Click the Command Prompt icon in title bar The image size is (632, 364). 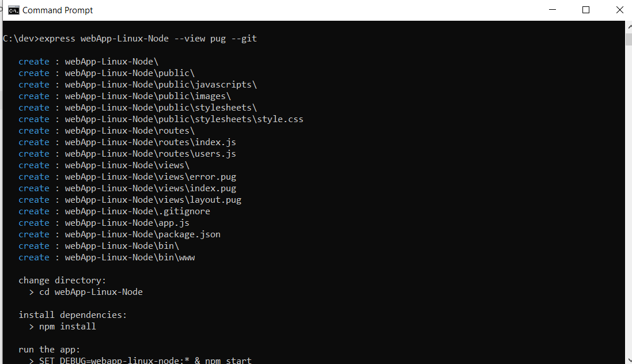13,10
